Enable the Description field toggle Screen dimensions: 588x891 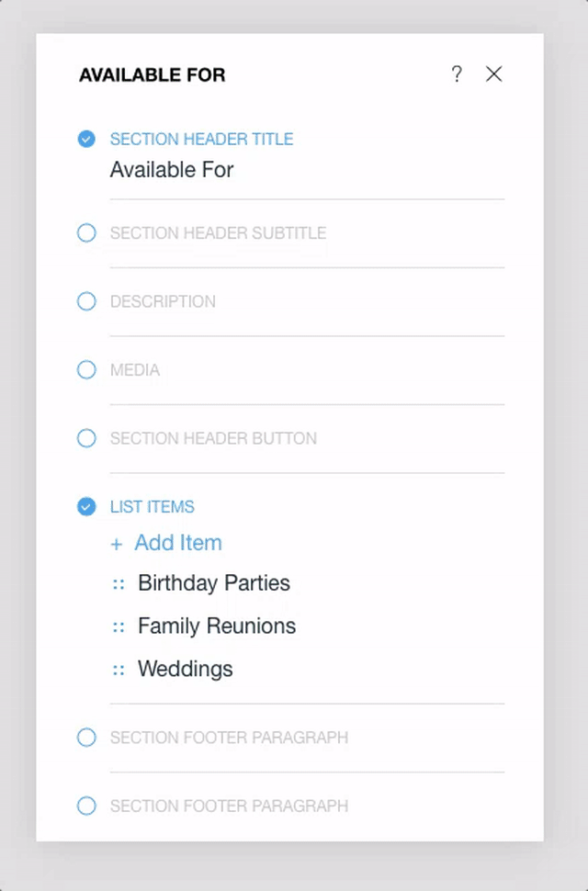point(86,301)
